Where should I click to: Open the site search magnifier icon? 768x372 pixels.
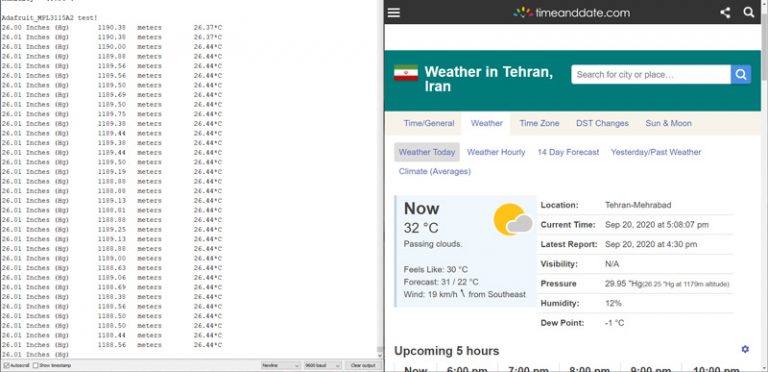click(x=749, y=12)
